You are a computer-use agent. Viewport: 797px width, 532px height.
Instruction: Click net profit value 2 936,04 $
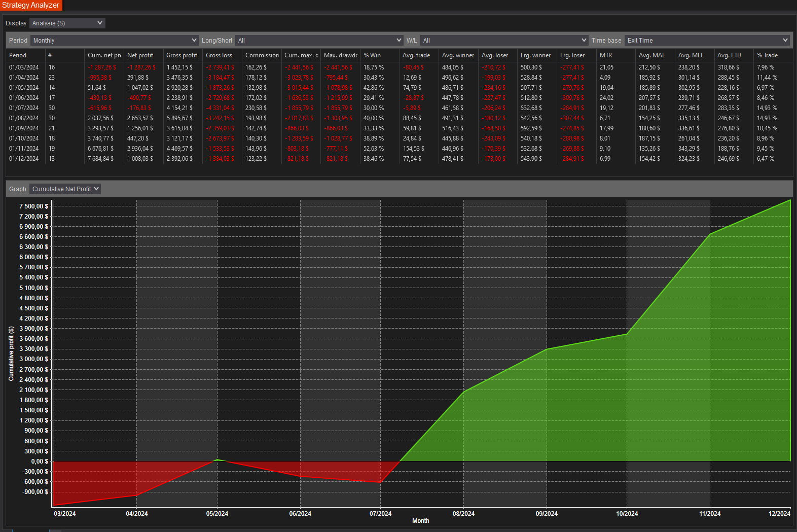point(140,149)
